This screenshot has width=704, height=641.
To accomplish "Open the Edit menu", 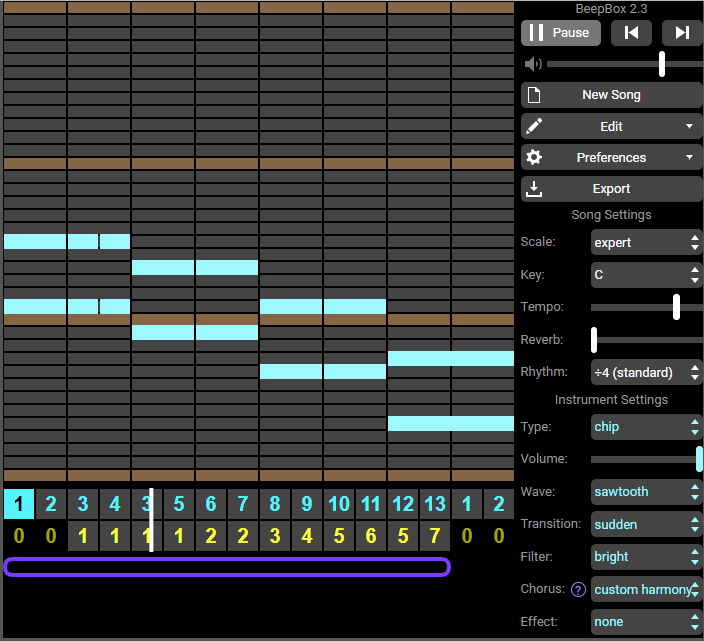I will point(612,126).
